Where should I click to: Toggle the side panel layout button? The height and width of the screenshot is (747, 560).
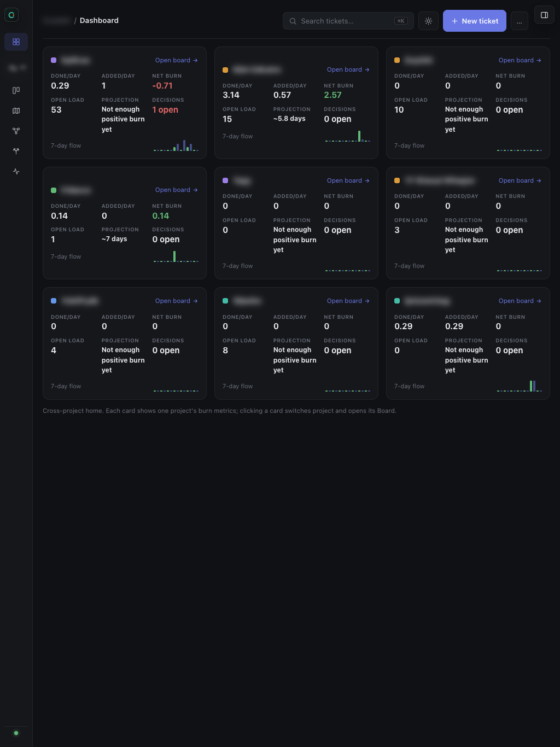click(x=544, y=15)
